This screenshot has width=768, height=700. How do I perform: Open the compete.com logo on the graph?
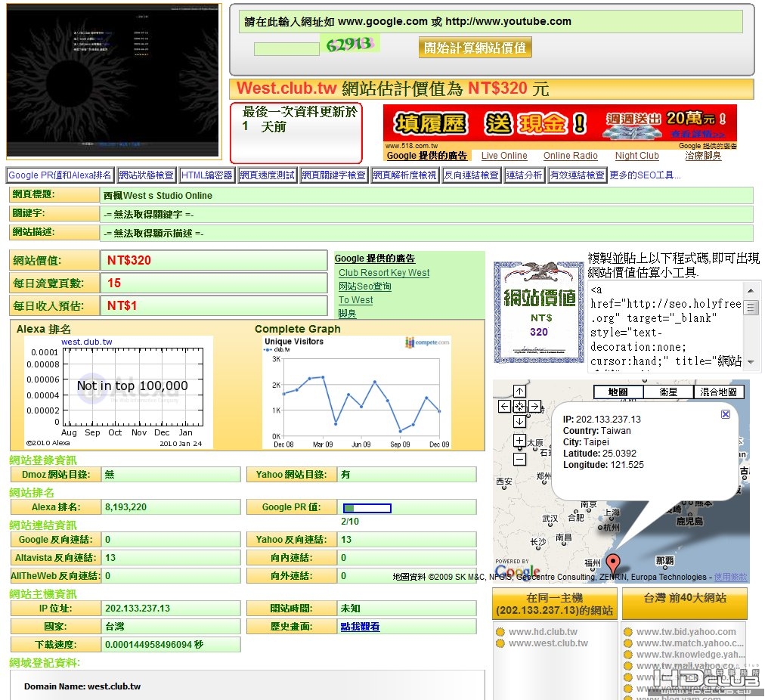(x=427, y=342)
